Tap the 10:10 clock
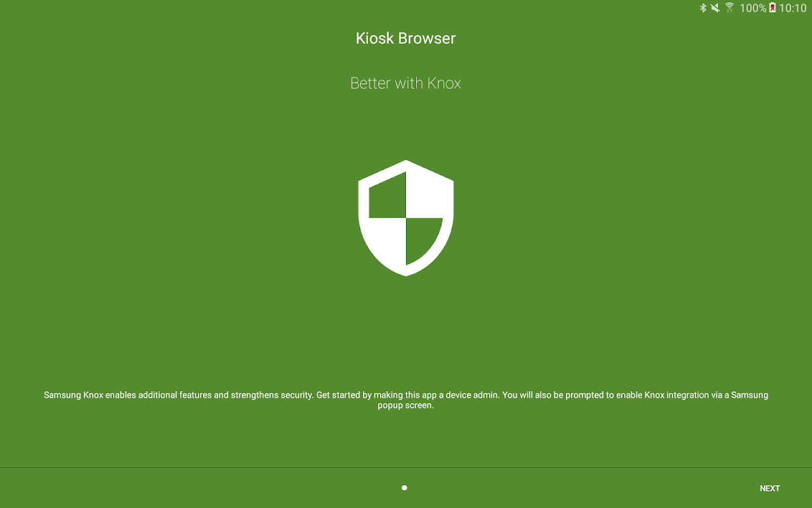The image size is (812, 508). tap(793, 8)
